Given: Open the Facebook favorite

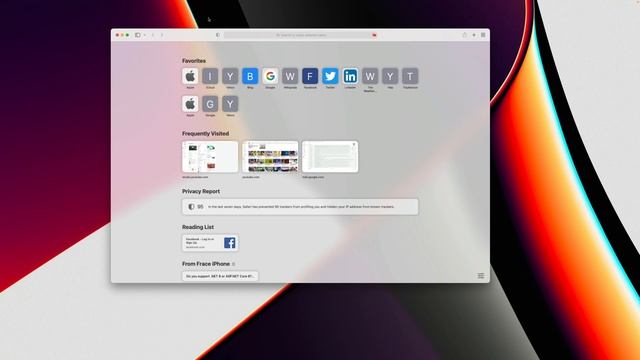Looking at the screenshot, I should (310, 76).
